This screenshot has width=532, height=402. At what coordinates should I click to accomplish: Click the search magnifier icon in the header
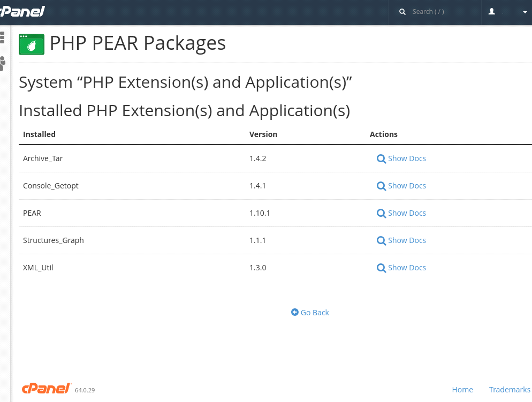point(402,12)
